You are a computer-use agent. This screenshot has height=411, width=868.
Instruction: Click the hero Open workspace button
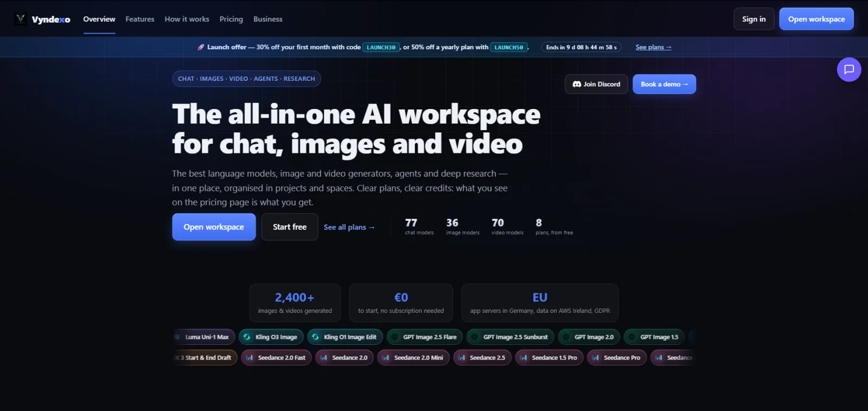[x=214, y=227]
